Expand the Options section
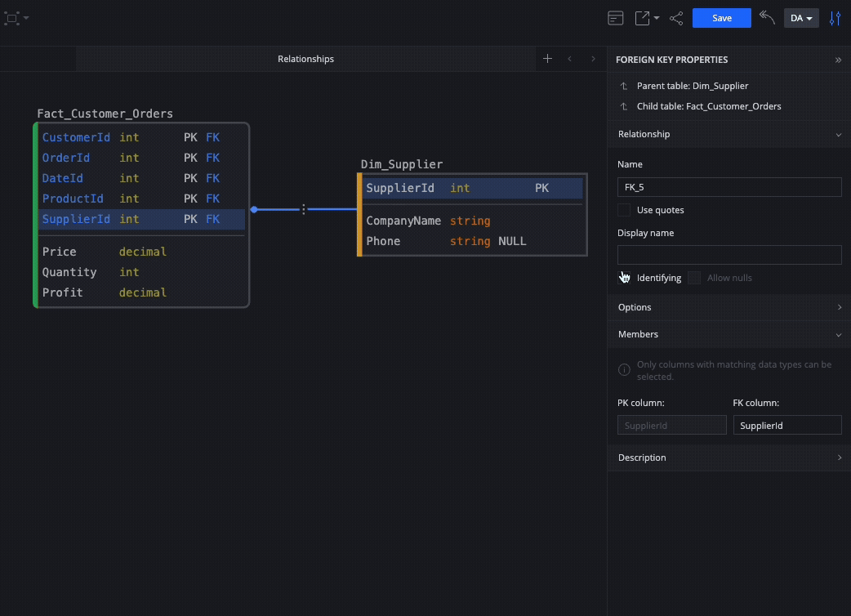This screenshot has height=616, width=851. coord(729,307)
